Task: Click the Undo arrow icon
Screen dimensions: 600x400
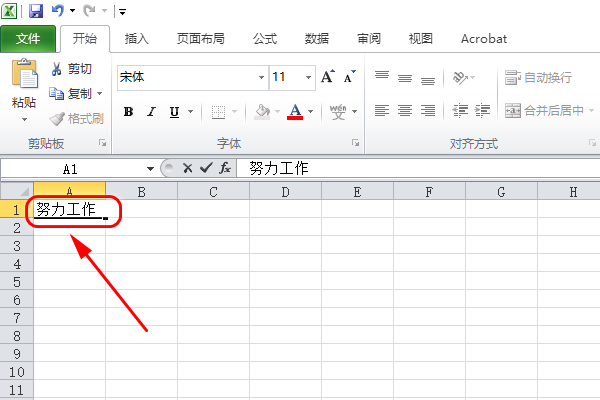Action: pyautogui.click(x=57, y=10)
